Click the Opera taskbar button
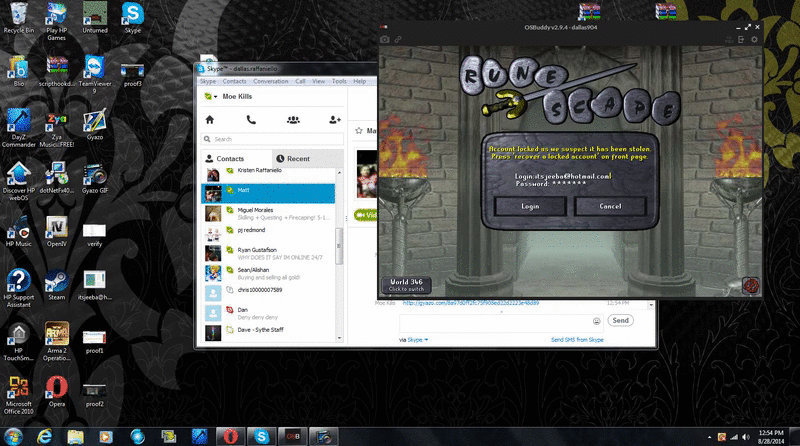This screenshot has width=800, height=446. click(230, 437)
